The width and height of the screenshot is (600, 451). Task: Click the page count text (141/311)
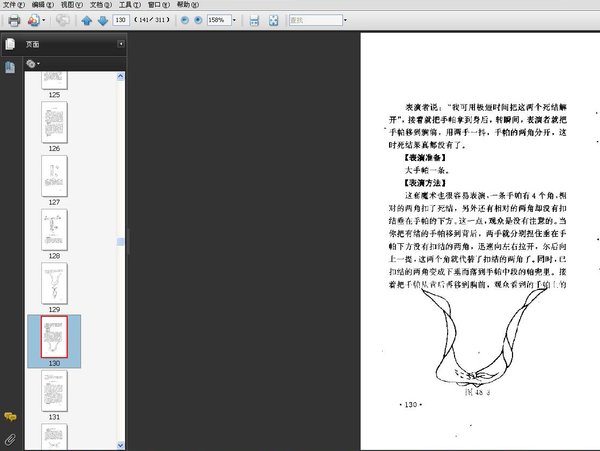click(x=152, y=20)
